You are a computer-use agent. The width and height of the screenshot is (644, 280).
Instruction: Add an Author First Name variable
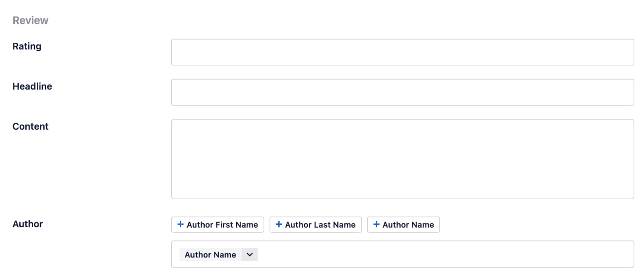pos(217,224)
